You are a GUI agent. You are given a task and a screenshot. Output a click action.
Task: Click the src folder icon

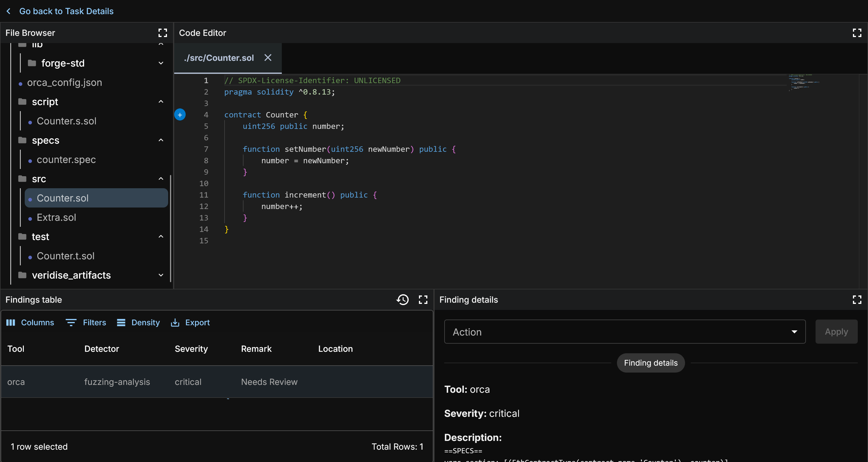pos(22,179)
